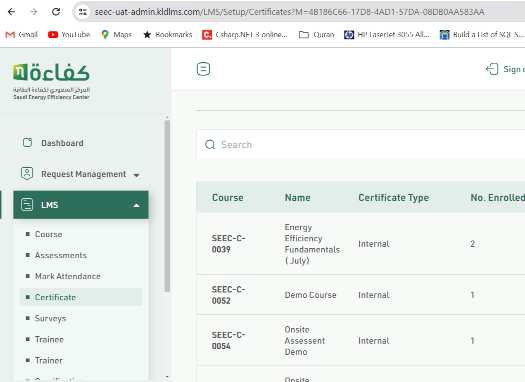The image size is (525, 382).
Task: Open the Bookmarks starred shortcut
Action: [x=167, y=34]
